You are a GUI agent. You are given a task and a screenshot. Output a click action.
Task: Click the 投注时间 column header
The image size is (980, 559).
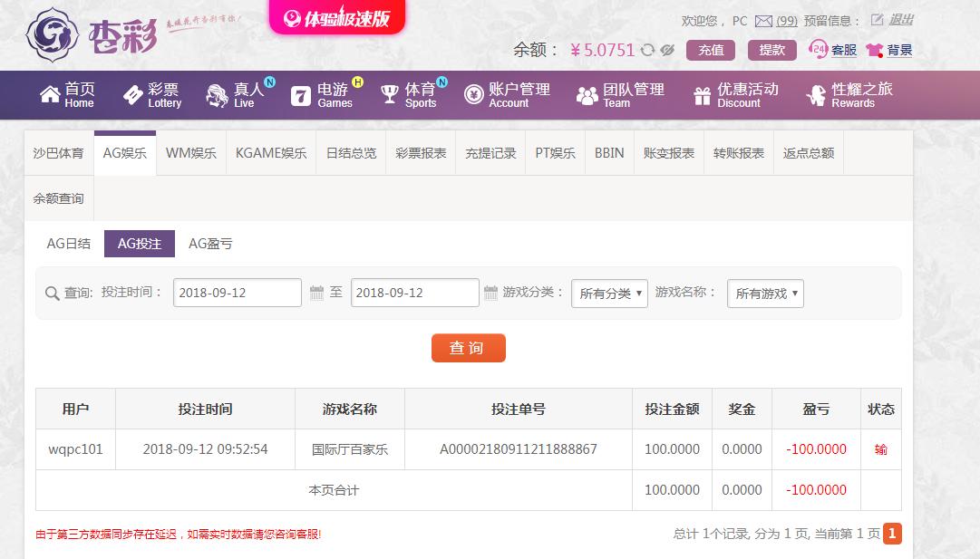tap(205, 410)
